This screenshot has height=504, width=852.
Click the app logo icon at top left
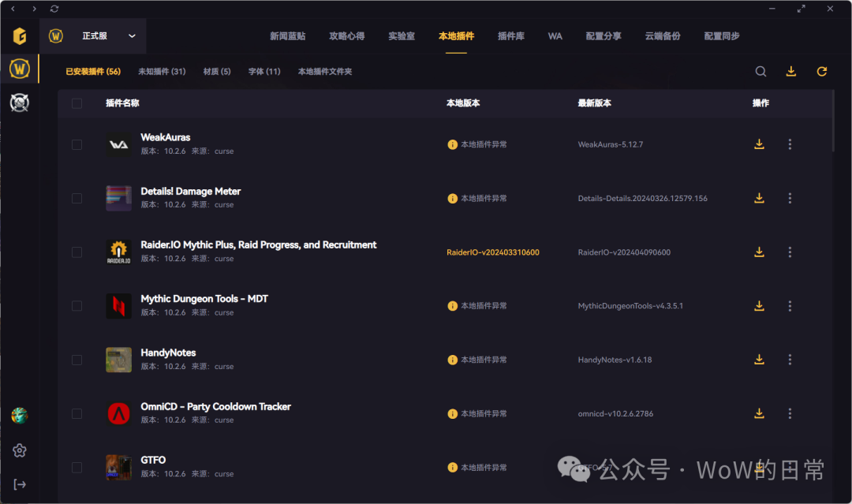coord(20,35)
